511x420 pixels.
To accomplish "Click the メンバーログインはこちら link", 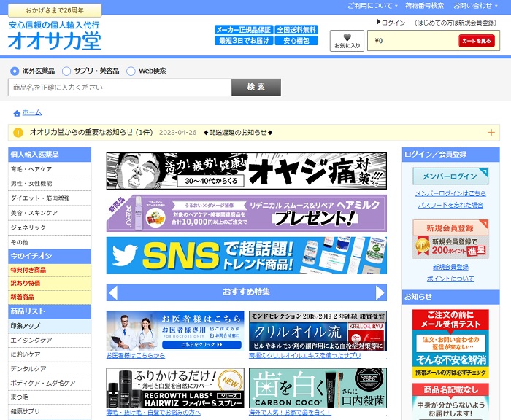I will click(450, 194).
